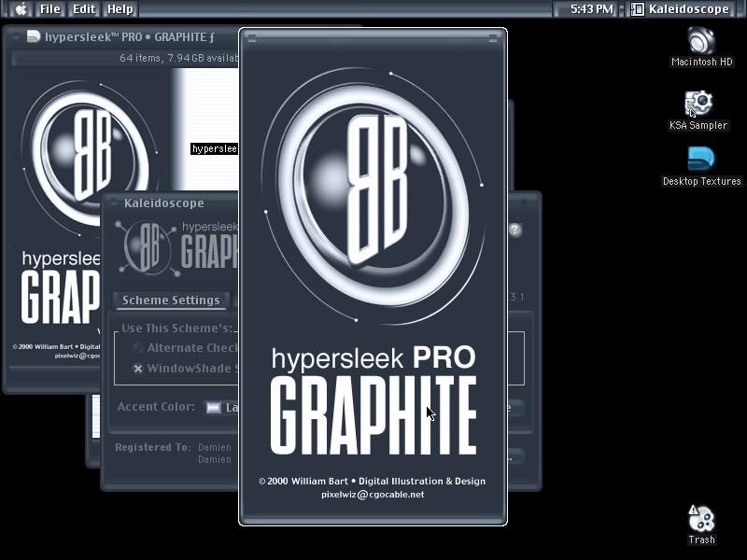Open the Accent Color popup menu

(221, 408)
